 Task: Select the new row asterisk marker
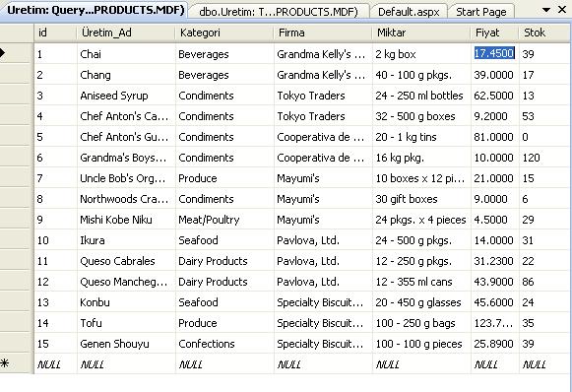pos(4,363)
